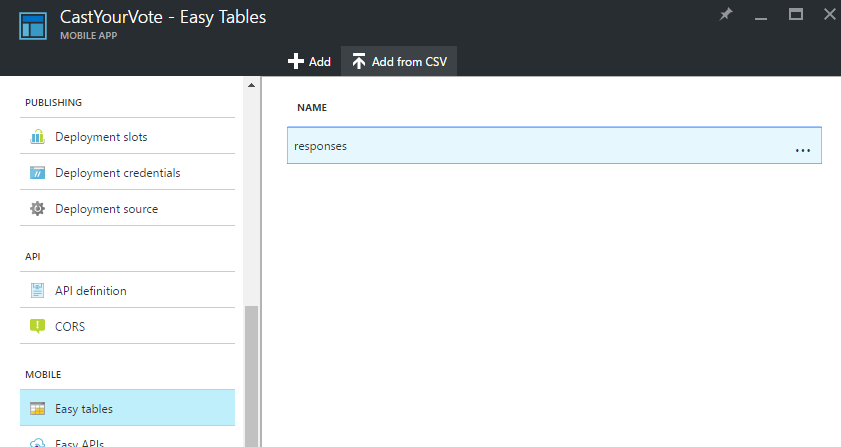Viewport: 841px width, 447px height.
Task: Click the NAME column header
Action: coord(312,107)
